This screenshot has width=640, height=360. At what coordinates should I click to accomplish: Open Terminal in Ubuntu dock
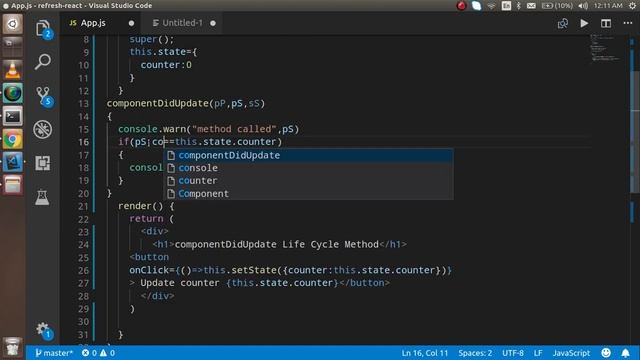pos(13,116)
